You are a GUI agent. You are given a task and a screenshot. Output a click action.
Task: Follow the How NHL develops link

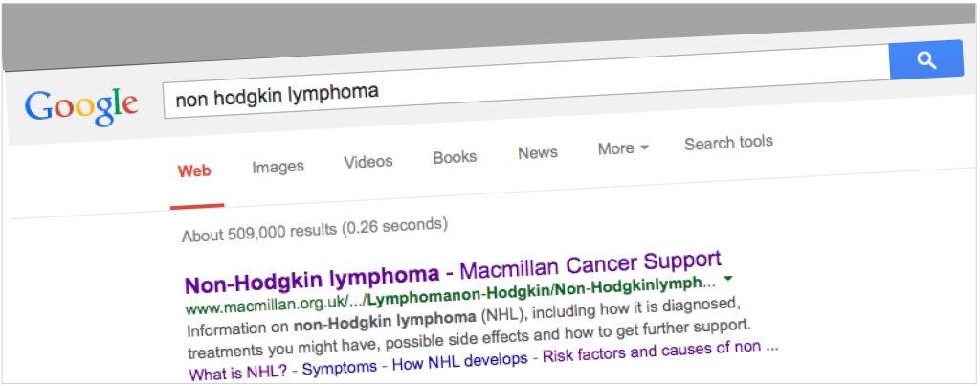click(459, 362)
